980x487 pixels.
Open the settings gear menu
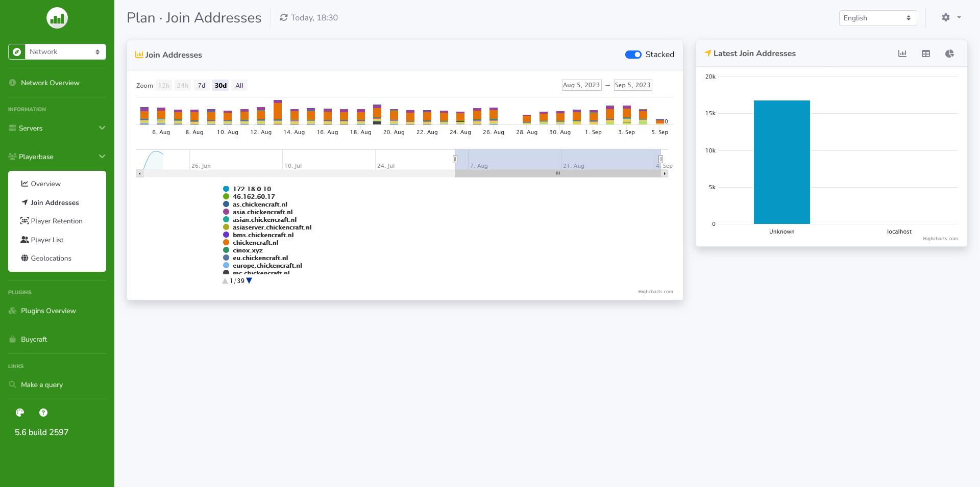[x=945, y=17]
